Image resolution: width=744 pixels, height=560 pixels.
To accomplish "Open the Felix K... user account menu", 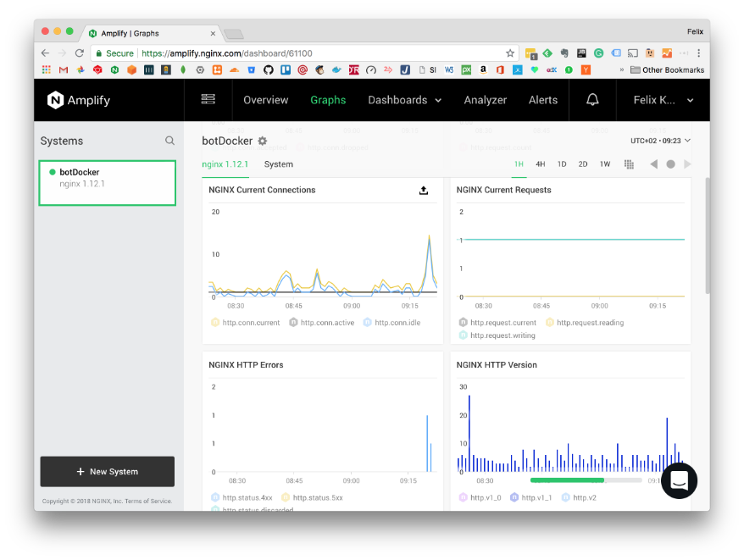I will (x=663, y=100).
